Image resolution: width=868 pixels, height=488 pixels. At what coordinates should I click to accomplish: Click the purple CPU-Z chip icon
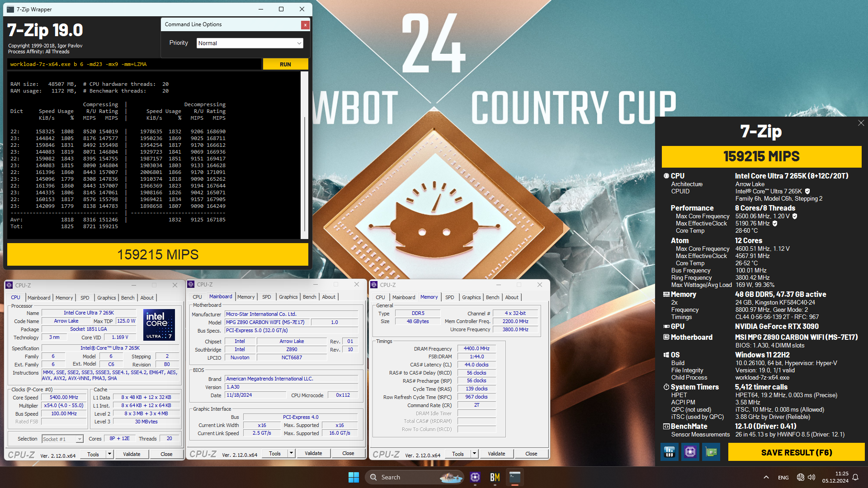coord(690,452)
